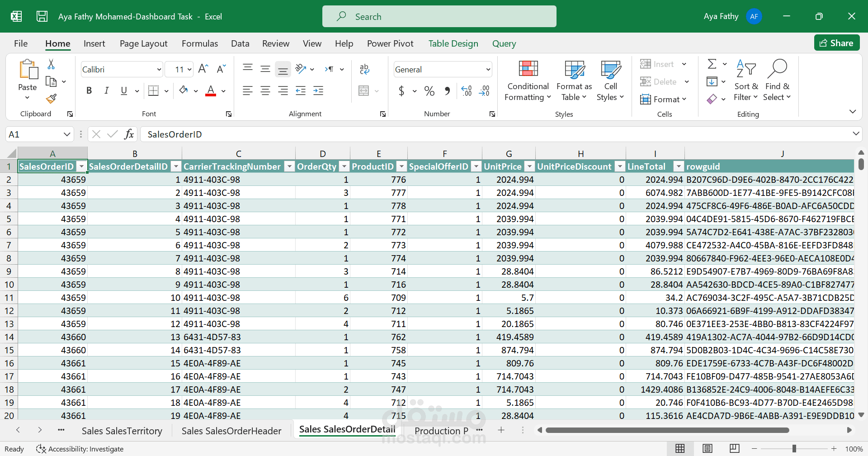The image size is (868, 456).
Task: Toggle Bold formatting
Action: (x=89, y=90)
